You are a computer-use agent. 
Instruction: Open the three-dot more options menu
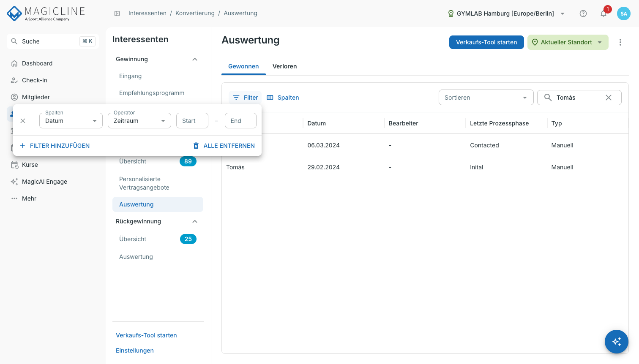(x=620, y=42)
